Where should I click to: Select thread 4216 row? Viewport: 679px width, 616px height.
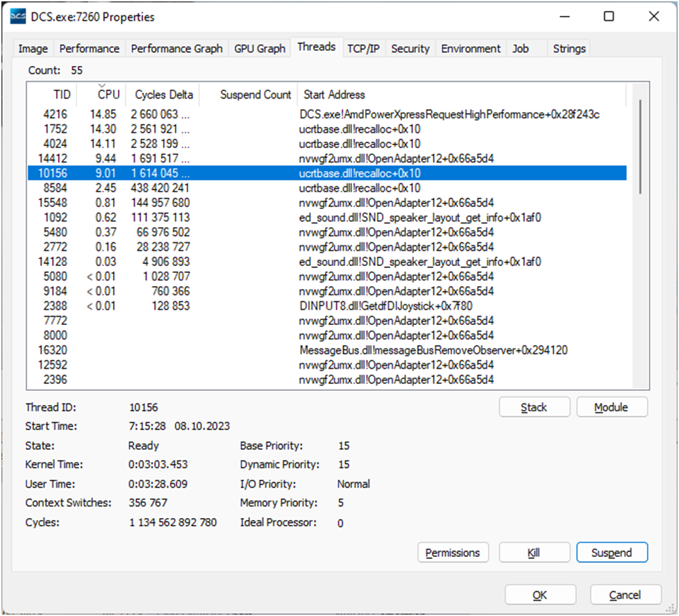[327, 115]
